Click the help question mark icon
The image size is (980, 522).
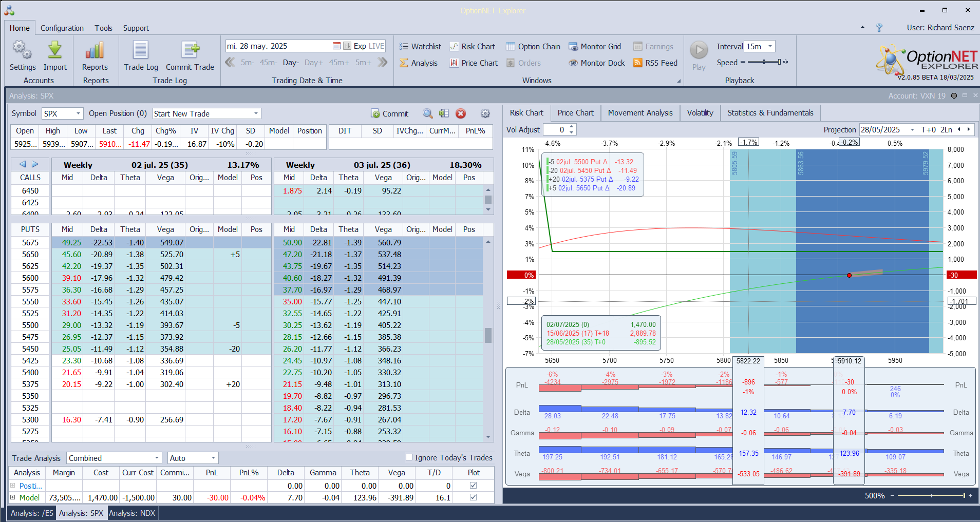pos(879,28)
